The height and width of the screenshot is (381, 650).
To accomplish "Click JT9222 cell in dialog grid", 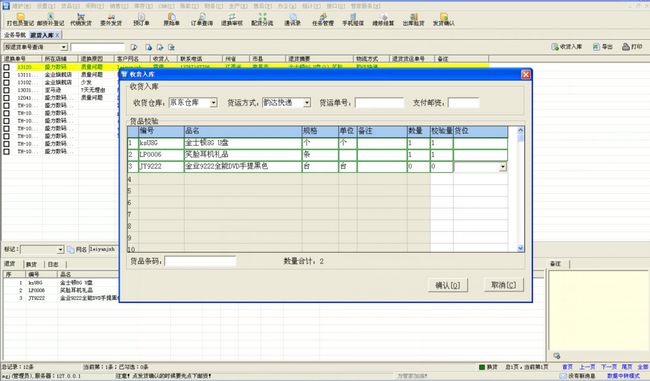I will point(161,167).
